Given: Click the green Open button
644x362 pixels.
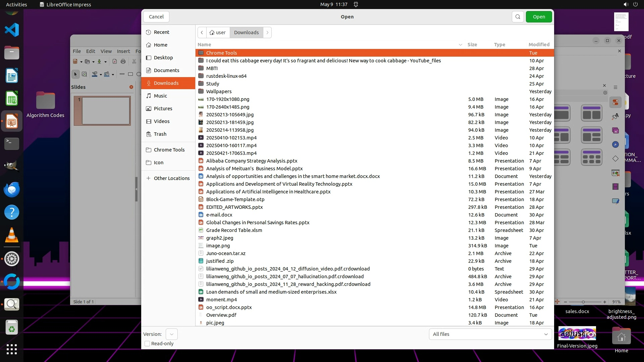Looking at the screenshot, I should pos(539,17).
